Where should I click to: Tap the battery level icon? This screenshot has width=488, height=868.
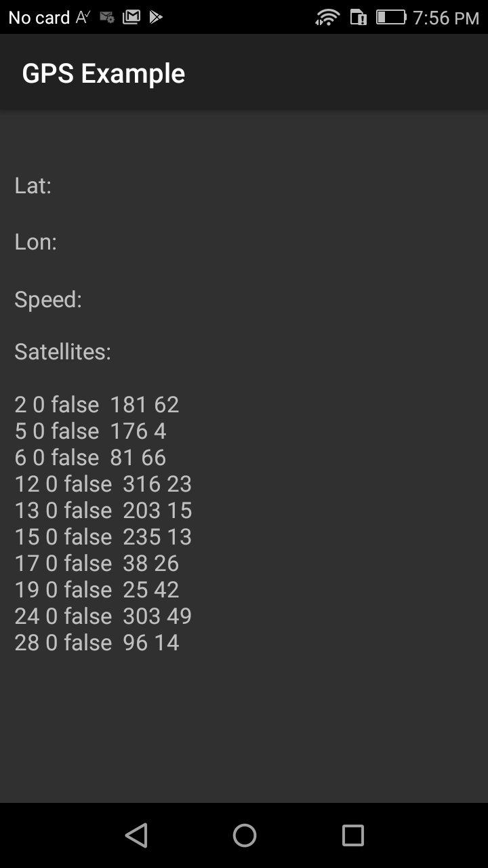(390, 18)
